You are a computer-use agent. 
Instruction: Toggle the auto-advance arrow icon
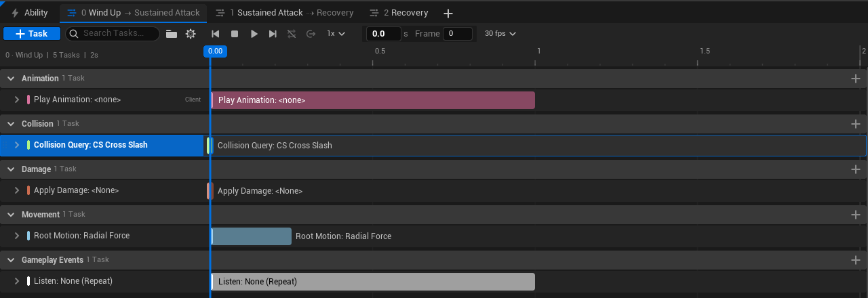[x=311, y=34]
